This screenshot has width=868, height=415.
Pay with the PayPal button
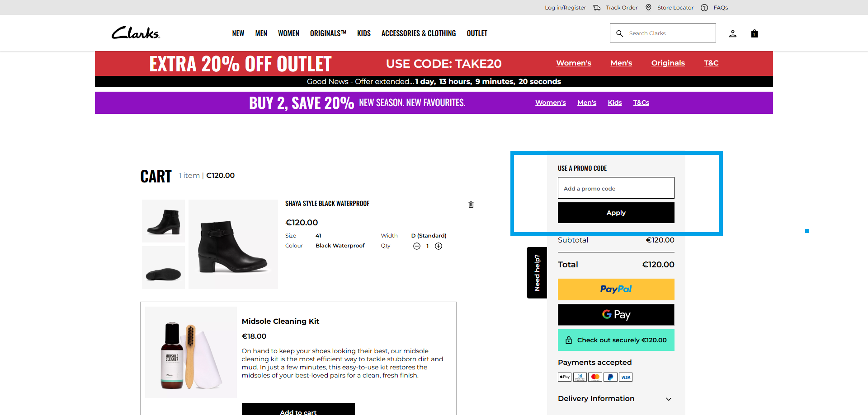pos(616,289)
